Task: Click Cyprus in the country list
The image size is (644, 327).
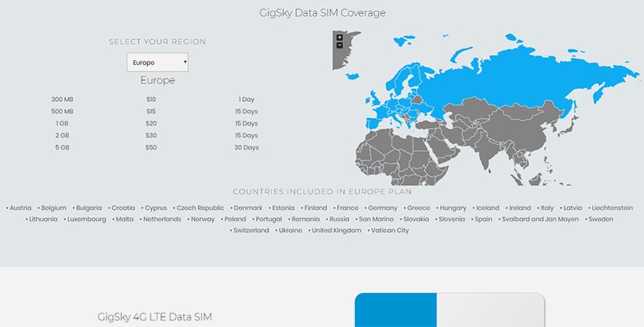Action: tap(156, 208)
